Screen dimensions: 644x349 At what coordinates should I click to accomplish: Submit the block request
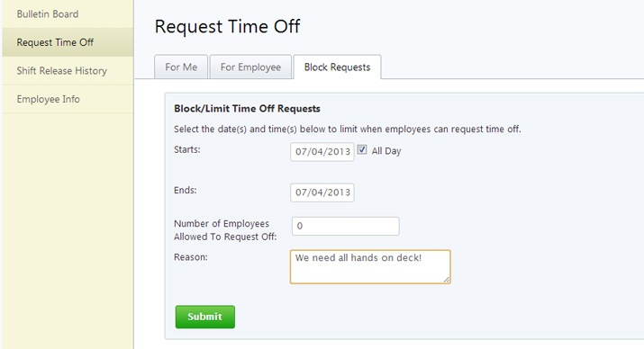click(205, 317)
